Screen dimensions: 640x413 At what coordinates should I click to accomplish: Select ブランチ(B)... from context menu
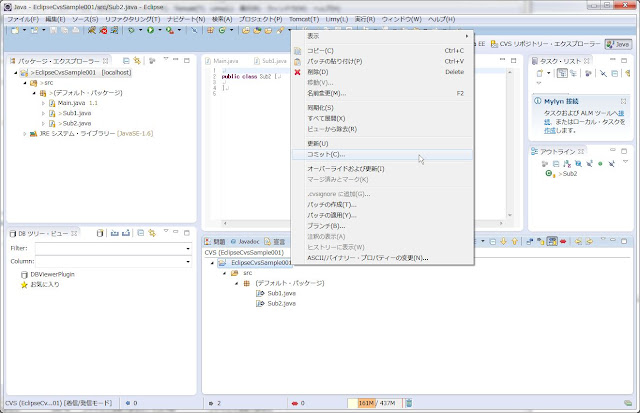(x=382, y=226)
